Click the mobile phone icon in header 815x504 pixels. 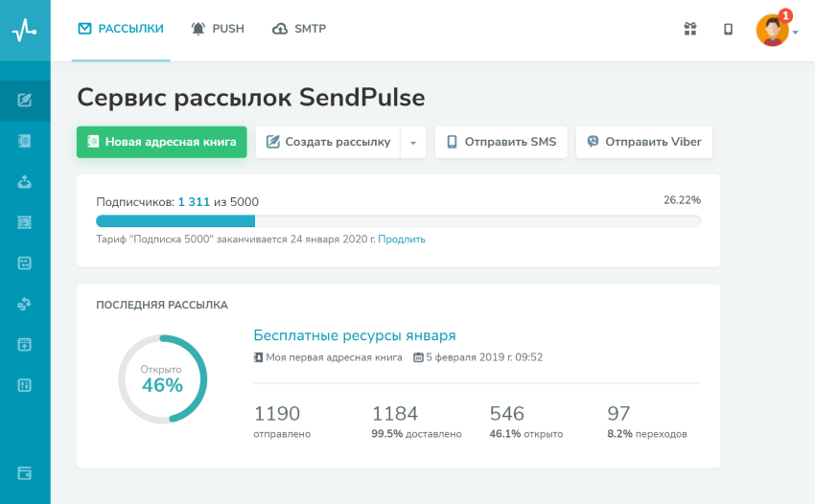729,29
